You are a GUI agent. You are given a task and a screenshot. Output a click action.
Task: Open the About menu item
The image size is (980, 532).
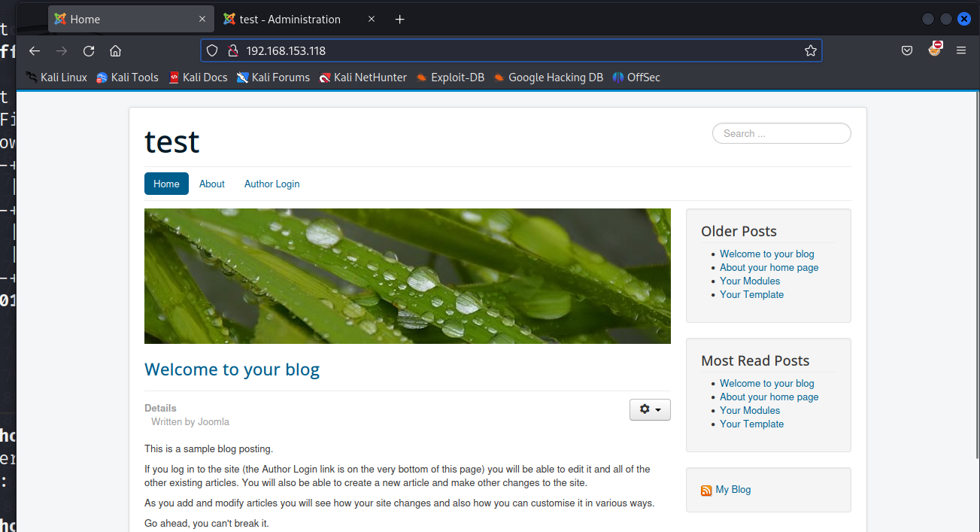212,184
